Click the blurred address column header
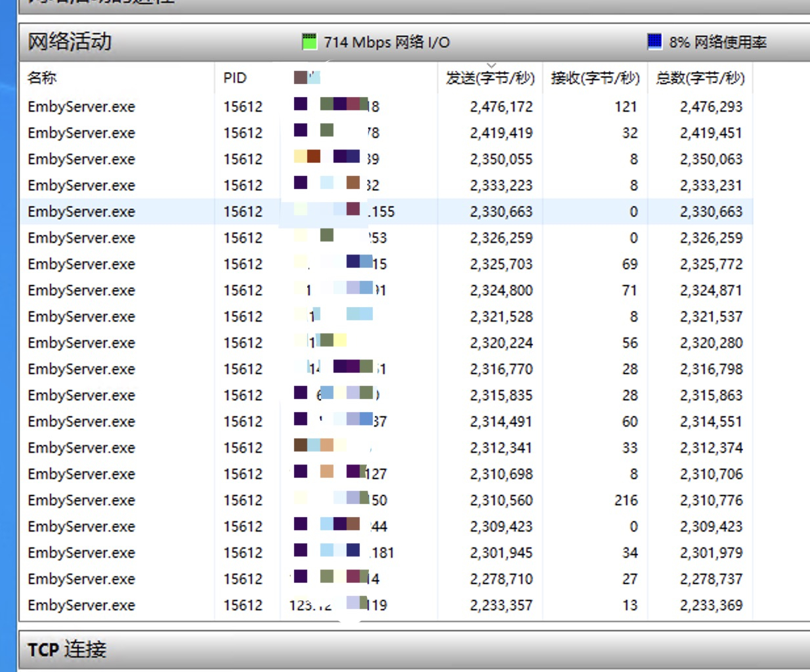Viewport: 810px width, 672px height. tap(359, 78)
